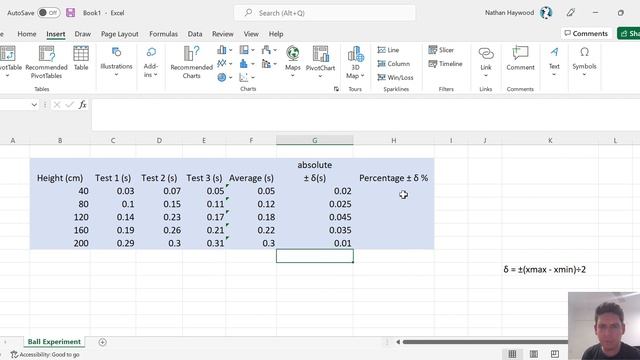The width and height of the screenshot is (640, 360).
Task: Open the View tab
Action: click(x=251, y=34)
